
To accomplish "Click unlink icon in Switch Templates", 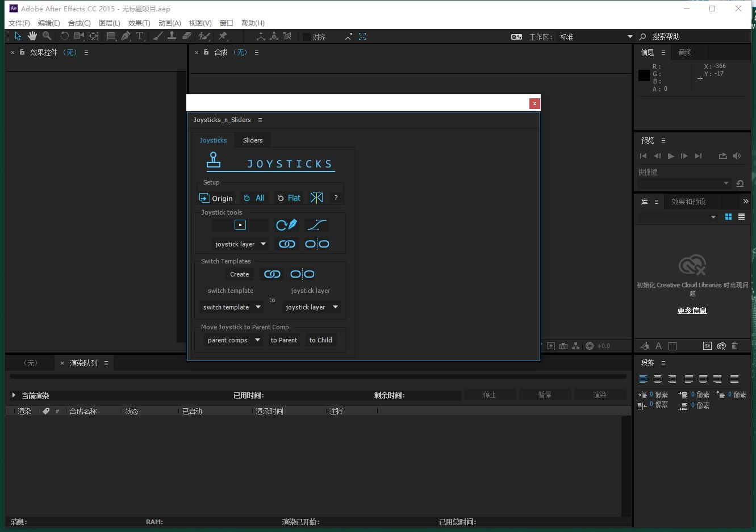I will click(302, 274).
